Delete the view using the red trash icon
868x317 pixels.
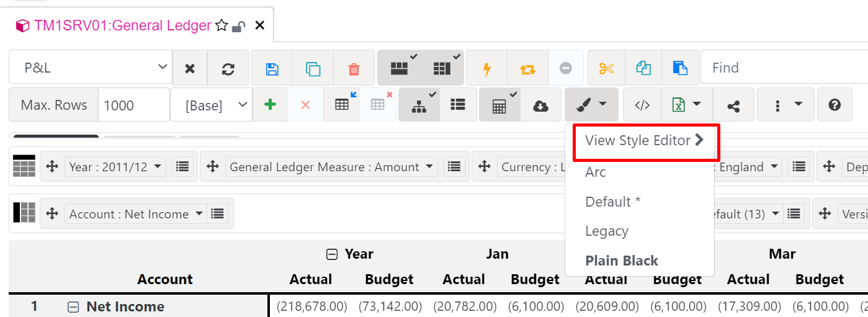[x=354, y=68]
